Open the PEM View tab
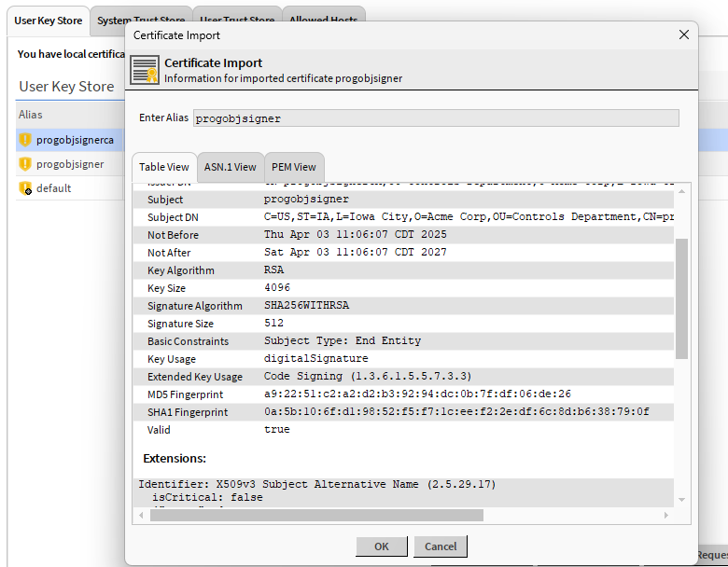This screenshot has height=567, width=728. pyautogui.click(x=293, y=167)
